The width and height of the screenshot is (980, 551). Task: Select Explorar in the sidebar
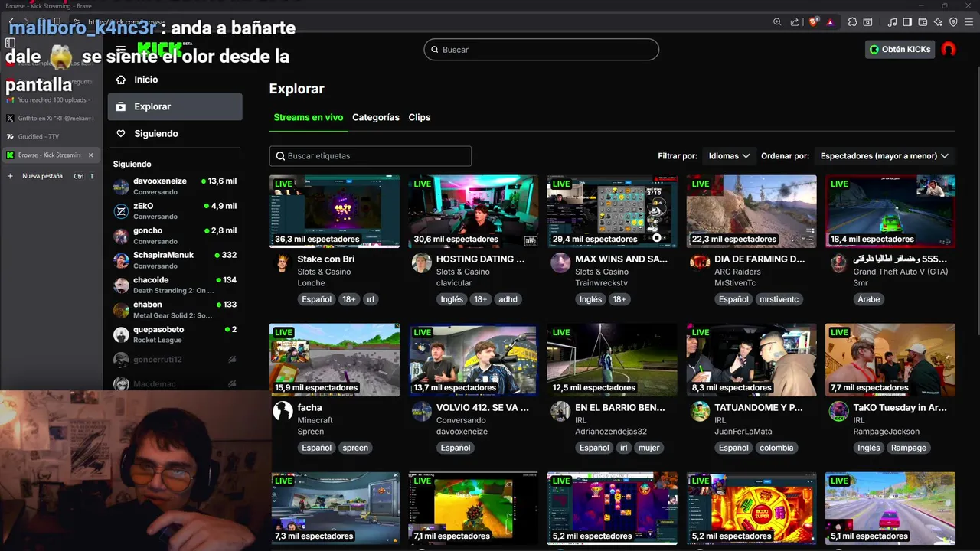click(175, 106)
